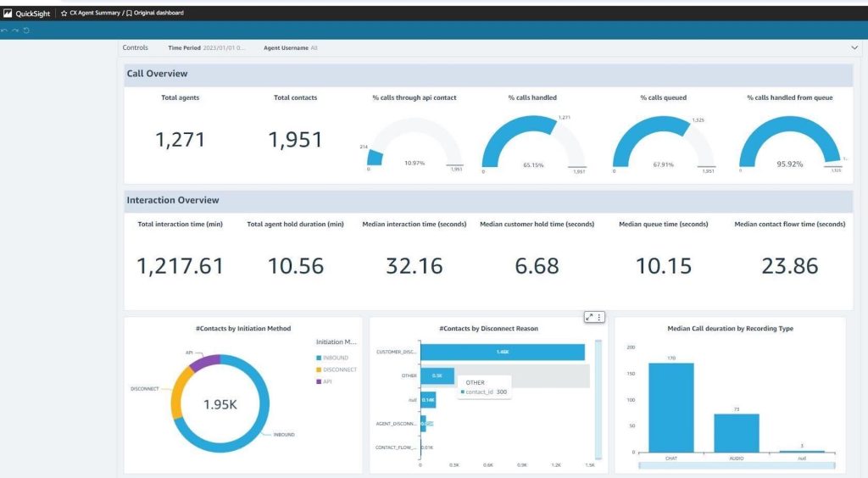Maximize the Contacts by Disconnect Reason visual
The image size is (868, 478).
[589, 317]
